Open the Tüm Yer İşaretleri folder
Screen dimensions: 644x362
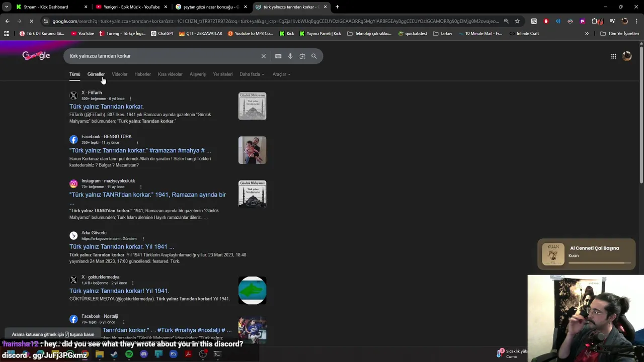point(620,34)
